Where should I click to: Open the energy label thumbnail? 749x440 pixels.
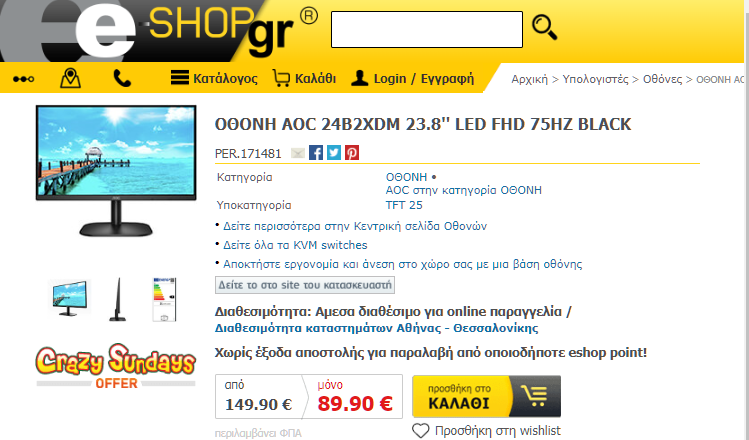click(x=164, y=300)
